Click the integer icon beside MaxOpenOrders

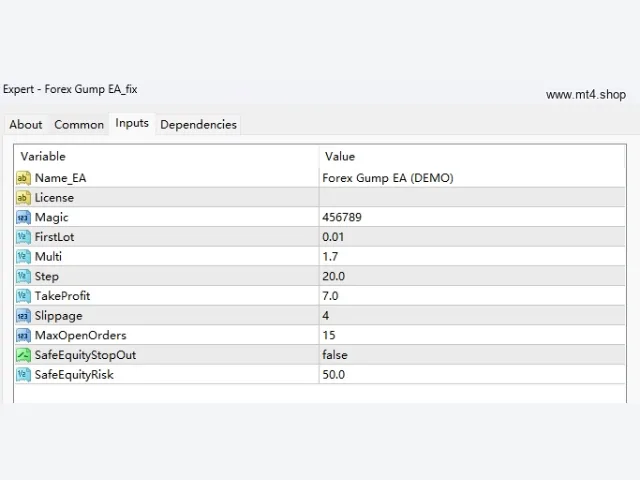point(23,335)
